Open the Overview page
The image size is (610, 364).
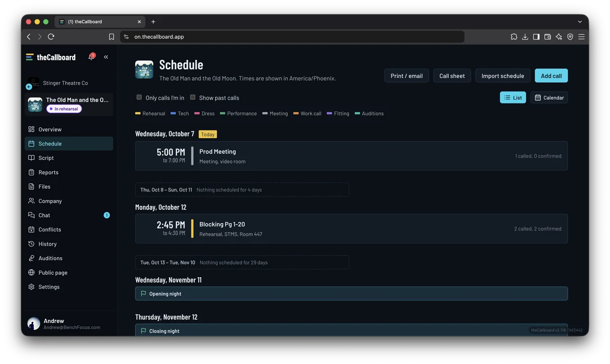pos(69,129)
